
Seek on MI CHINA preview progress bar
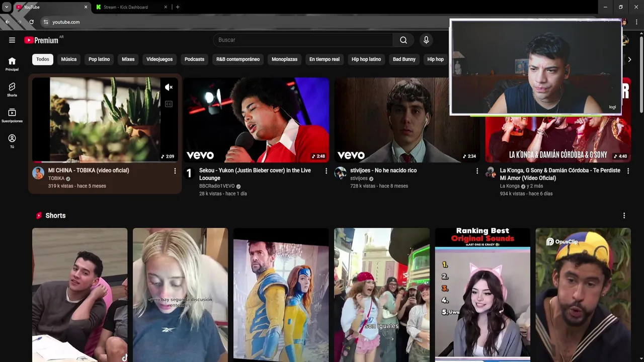tap(105, 162)
